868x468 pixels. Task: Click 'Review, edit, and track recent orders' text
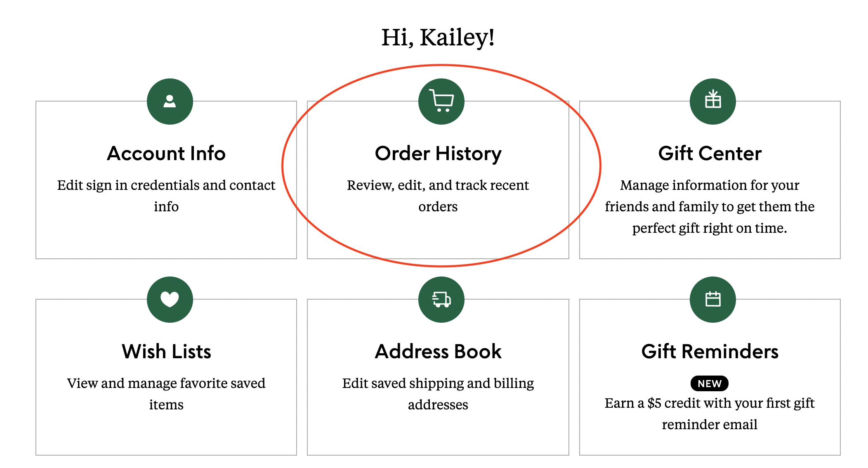tap(438, 196)
